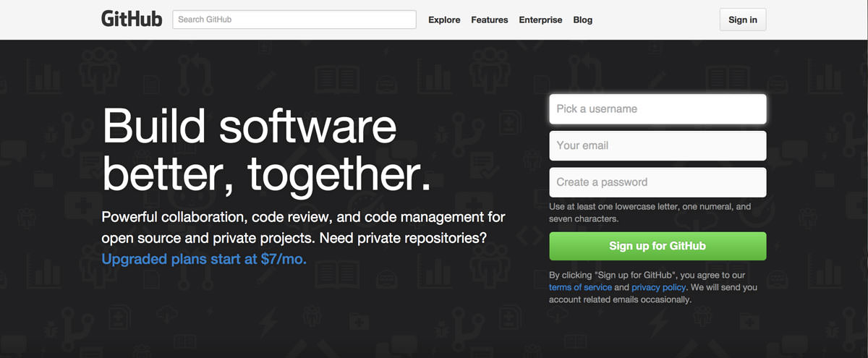Focus the Search GitHub field
Image resolution: width=868 pixels, height=358 pixels.
(x=294, y=20)
